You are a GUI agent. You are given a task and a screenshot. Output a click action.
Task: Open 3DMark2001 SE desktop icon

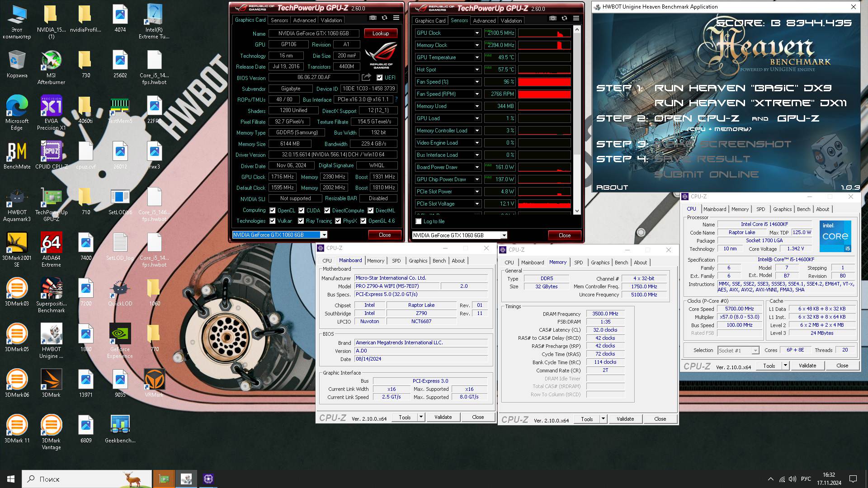(x=17, y=250)
